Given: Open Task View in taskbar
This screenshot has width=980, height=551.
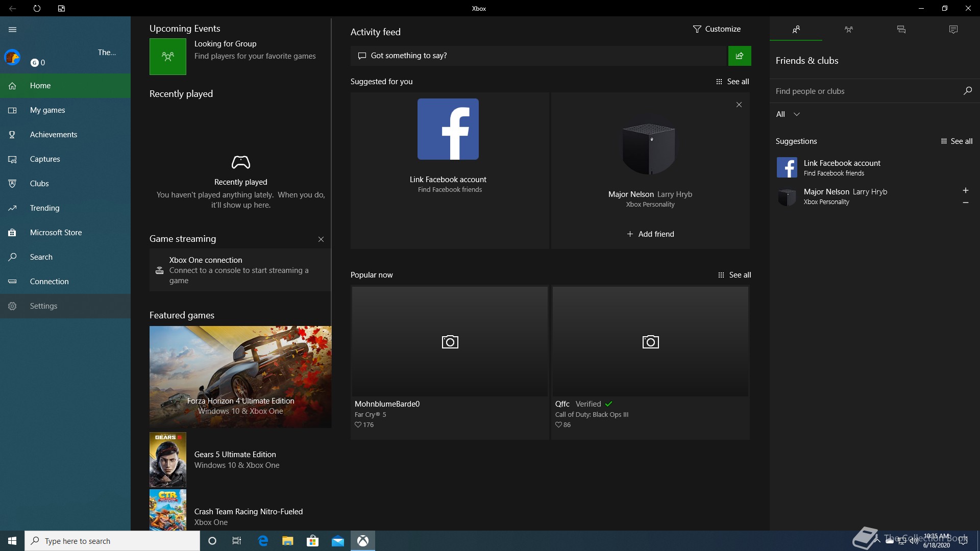Looking at the screenshot, I should pos(237,541).
